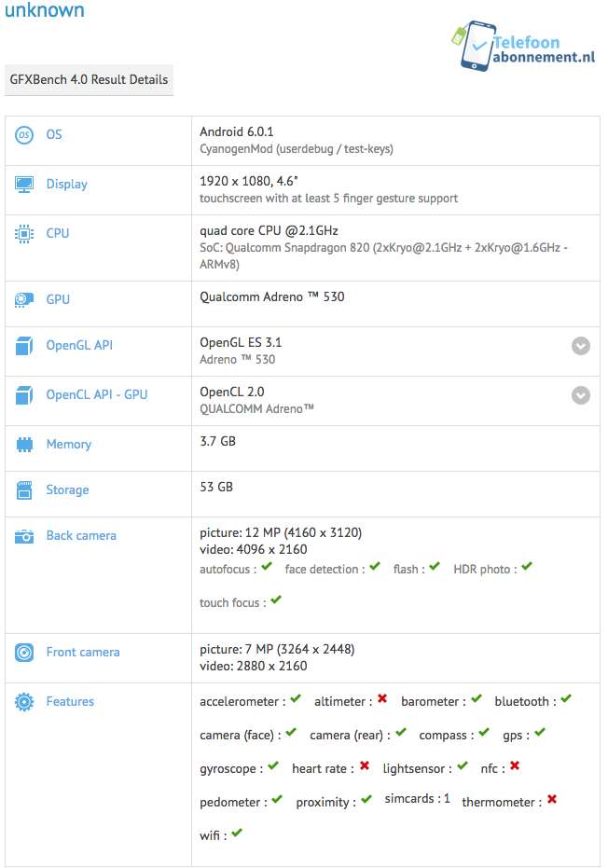Image resolution: width=608 pixels, height=868 pixels.
Task: Click the Telefoonabonnement.nl phone logo
Action: (x=524, y=47)
